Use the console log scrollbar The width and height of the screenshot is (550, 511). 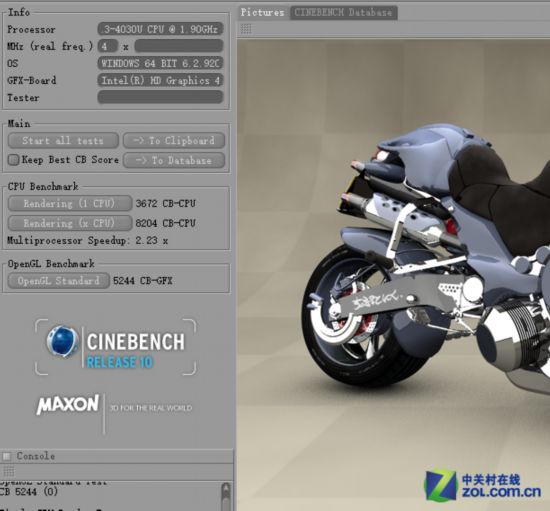226,496
